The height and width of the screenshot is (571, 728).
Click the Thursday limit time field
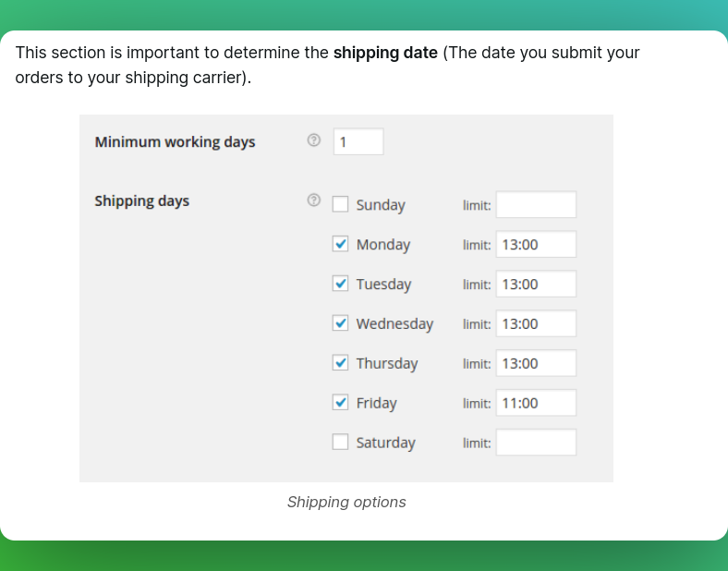(536, 363)
